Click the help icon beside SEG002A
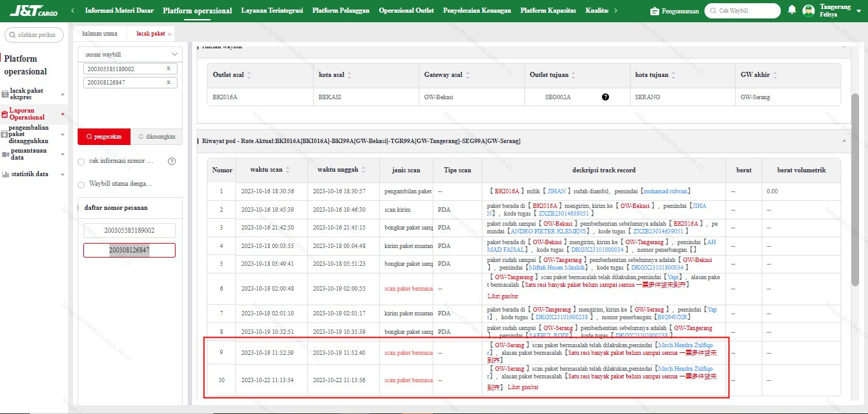 click(x=605, y=97)
